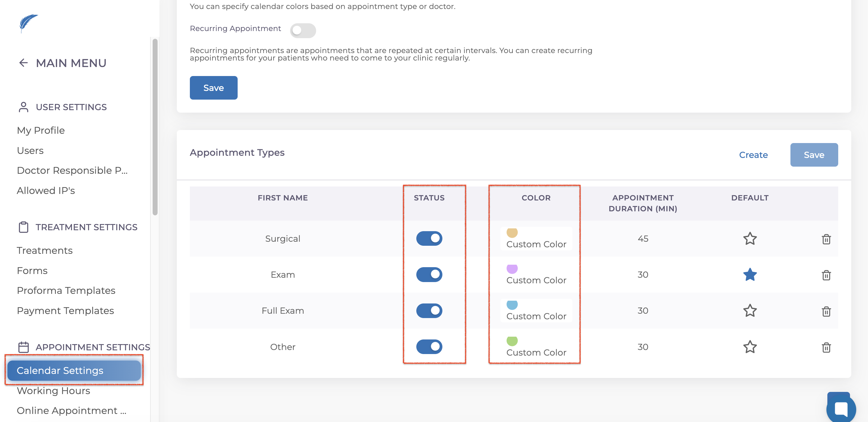Click trash icon for Exam row
Viewport: 868px width, 422px height.
(826, 275)
